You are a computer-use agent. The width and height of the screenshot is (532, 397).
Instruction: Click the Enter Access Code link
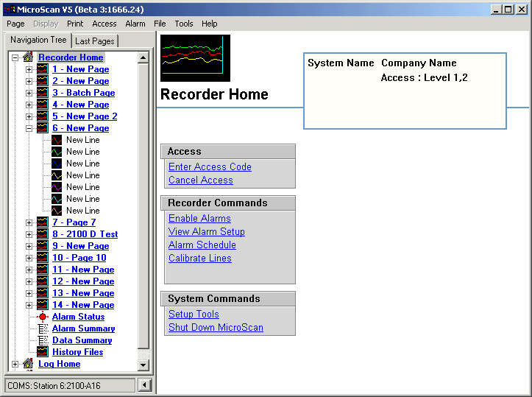pyautogui.click(x=210, y=166)
